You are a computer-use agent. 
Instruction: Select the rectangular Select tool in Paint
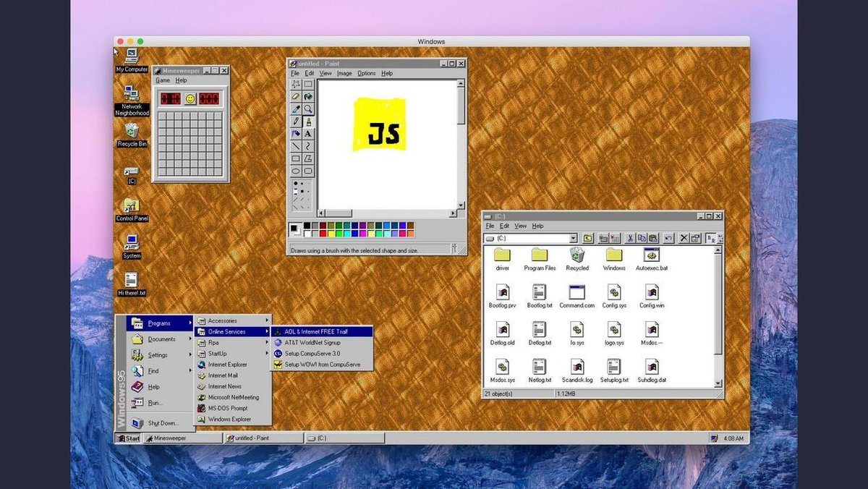308,84
